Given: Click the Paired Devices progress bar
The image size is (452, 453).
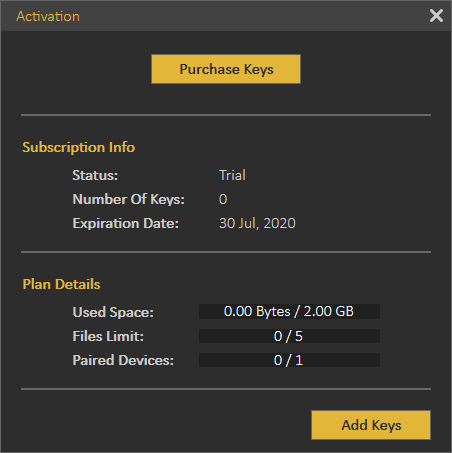Looking at the screenshot, I should (x=289, y=360).
